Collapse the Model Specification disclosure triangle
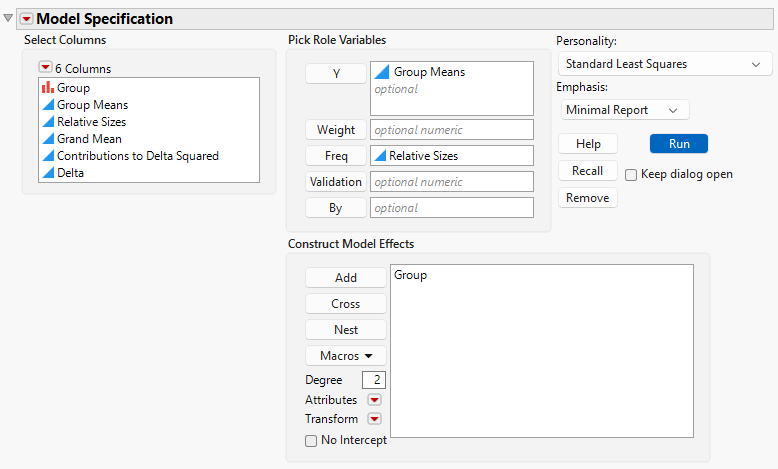 pos(9,19)
